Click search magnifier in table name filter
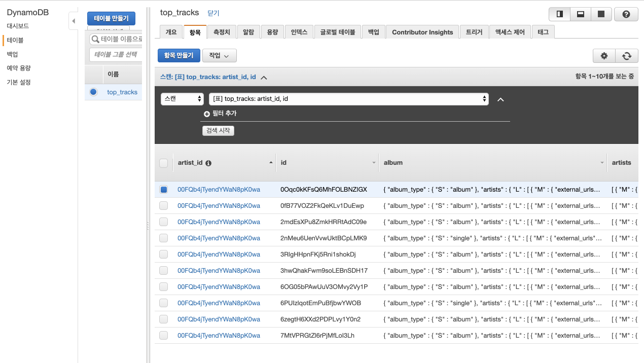 coord(95,39)
